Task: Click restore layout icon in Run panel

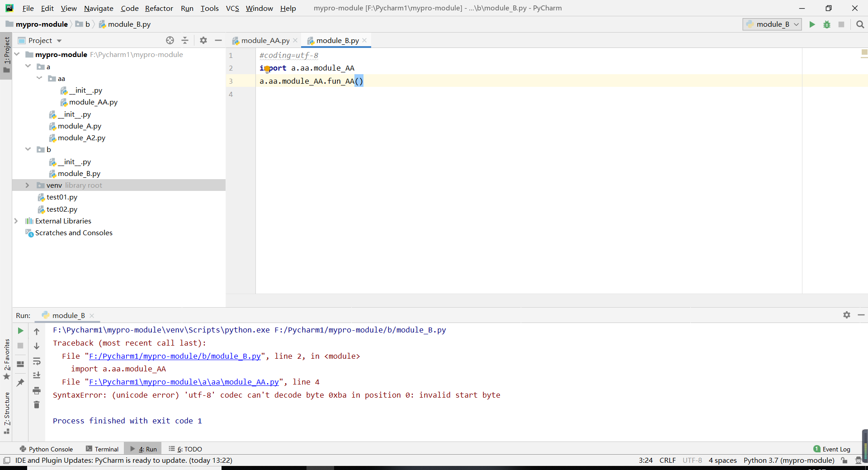Action: pos(20,364)
